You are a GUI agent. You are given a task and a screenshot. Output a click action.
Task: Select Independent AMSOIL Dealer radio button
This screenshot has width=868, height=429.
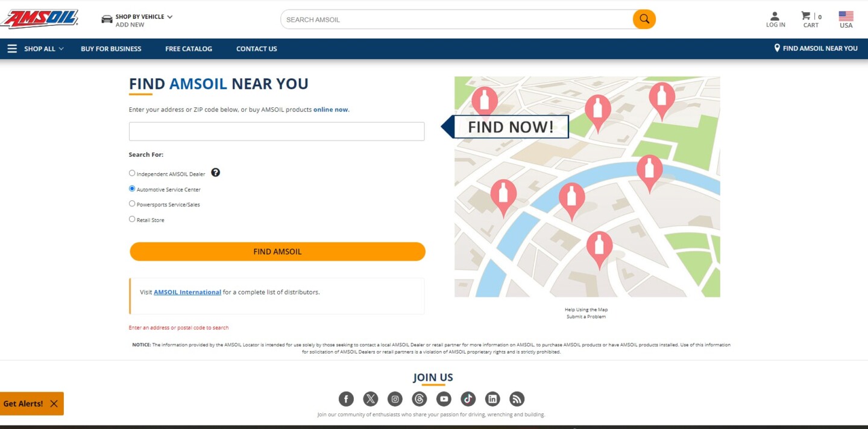point(132,173)
